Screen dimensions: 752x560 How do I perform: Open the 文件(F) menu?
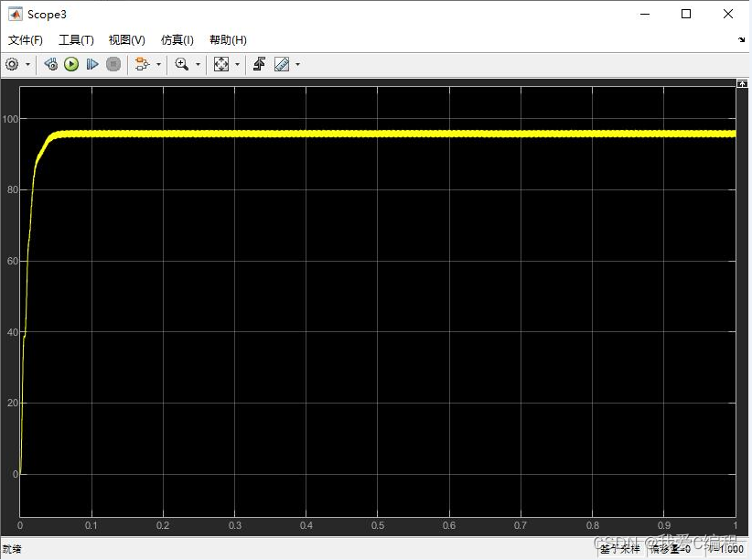pyautogui.click(x=26, y=40)
